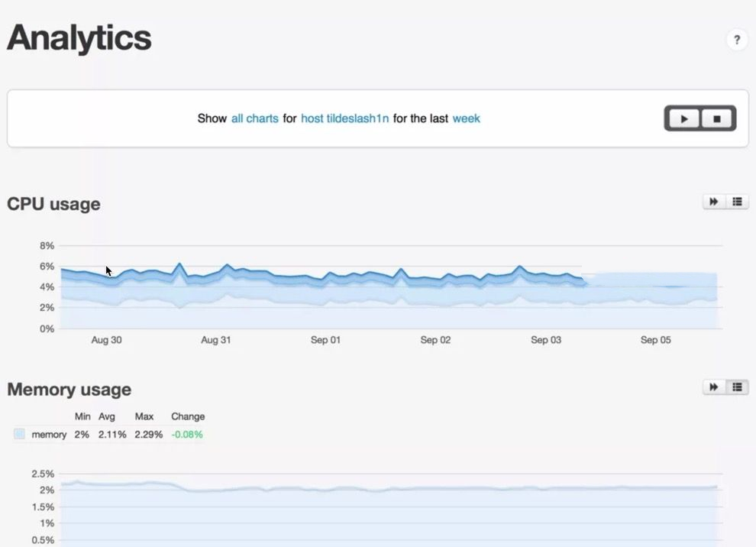Viewport: 756px width, 547px height.
Task: Toggle legend list icon for Memory usage
Action: (737, 387)
